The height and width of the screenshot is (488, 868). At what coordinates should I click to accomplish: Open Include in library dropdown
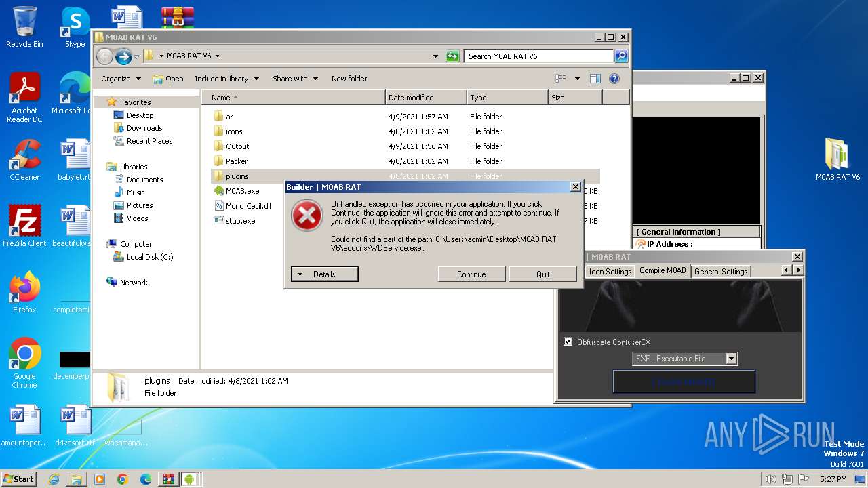[x=226, y=79]
